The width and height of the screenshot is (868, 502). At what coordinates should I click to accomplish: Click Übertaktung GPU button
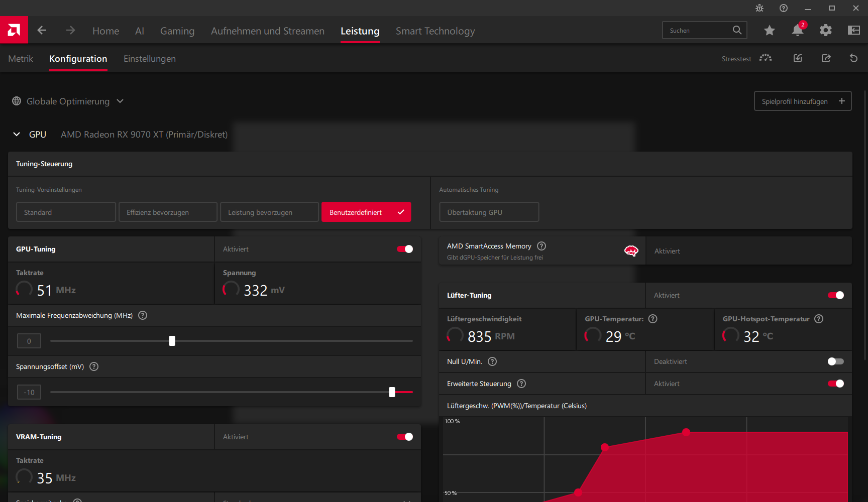pyautogui.click(x=489, y=212)
